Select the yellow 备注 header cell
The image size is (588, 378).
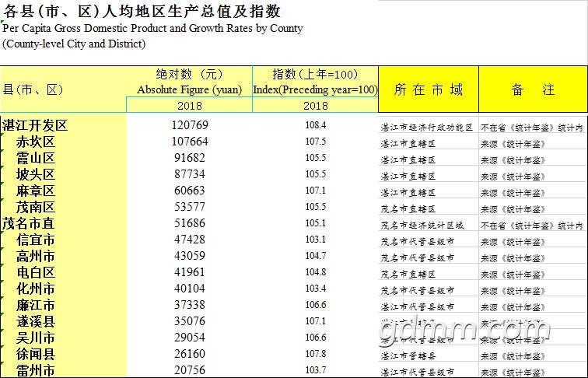[533, 89]
